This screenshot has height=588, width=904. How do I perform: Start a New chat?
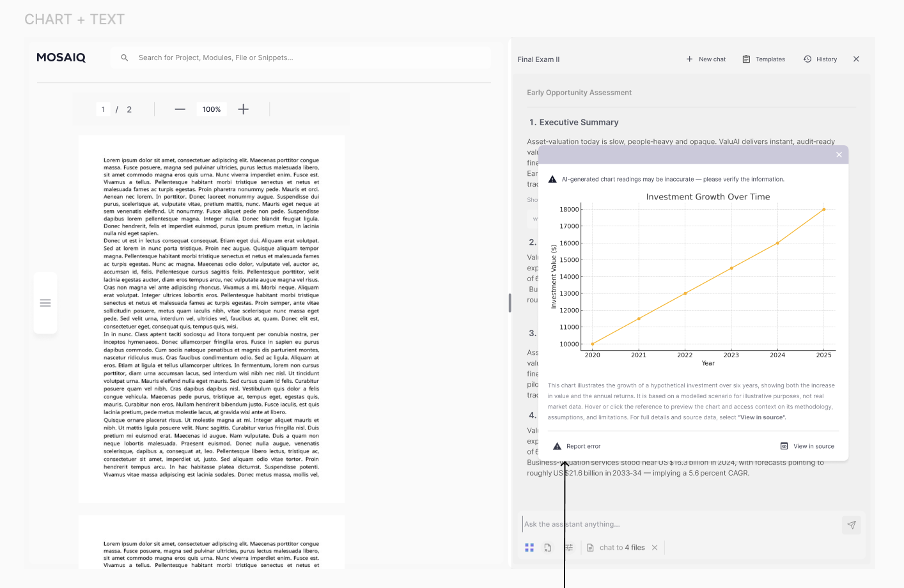[706, 59]
